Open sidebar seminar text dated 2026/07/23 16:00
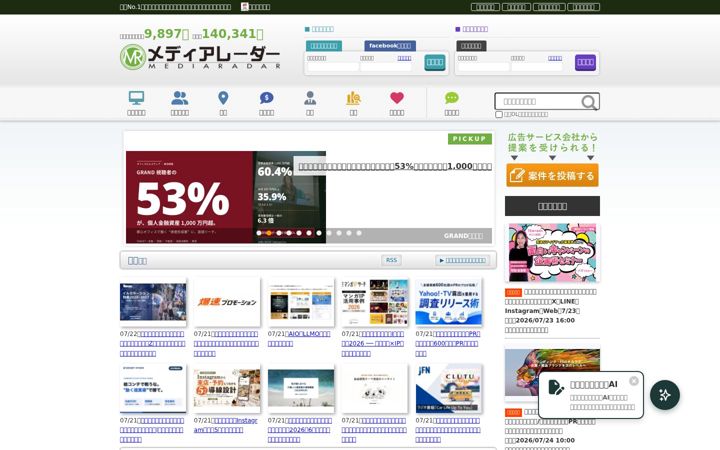The height and width of the screenshot is (450, 720). click(x=551, y=311)
